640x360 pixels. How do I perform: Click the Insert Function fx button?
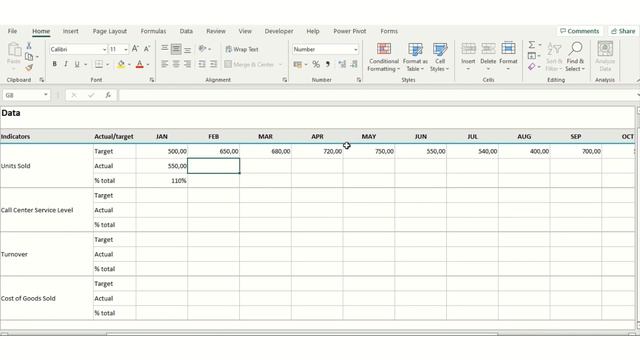pos(108,95)
